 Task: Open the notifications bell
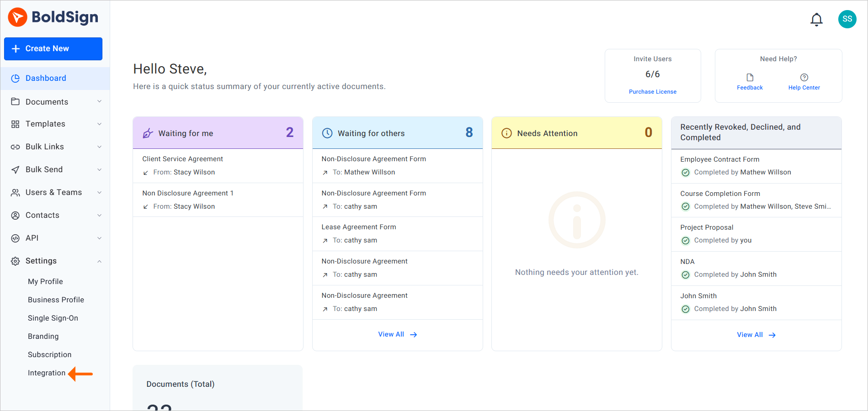coord(816,19)
